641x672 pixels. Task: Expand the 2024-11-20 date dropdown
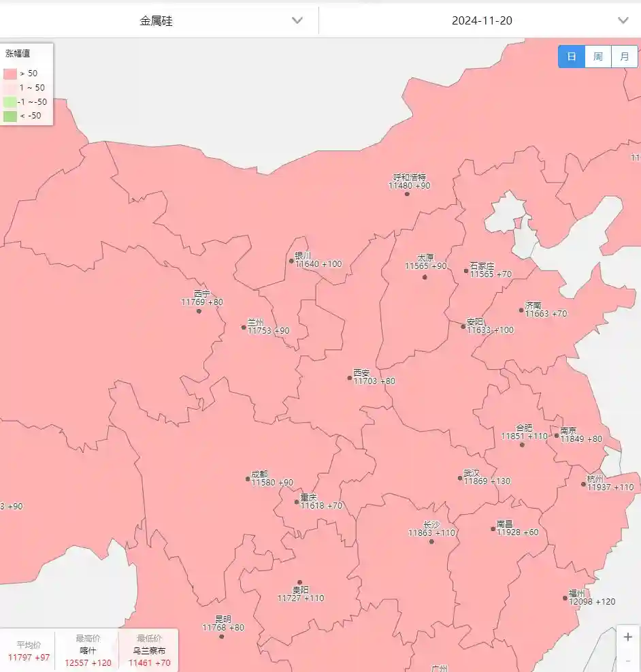click(482, 20)
